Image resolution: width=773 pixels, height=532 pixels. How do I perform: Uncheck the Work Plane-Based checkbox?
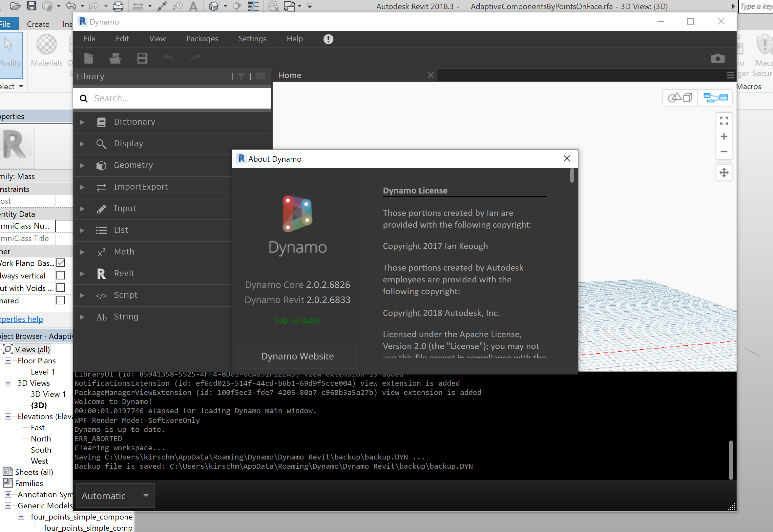click(x=61, y=263)
